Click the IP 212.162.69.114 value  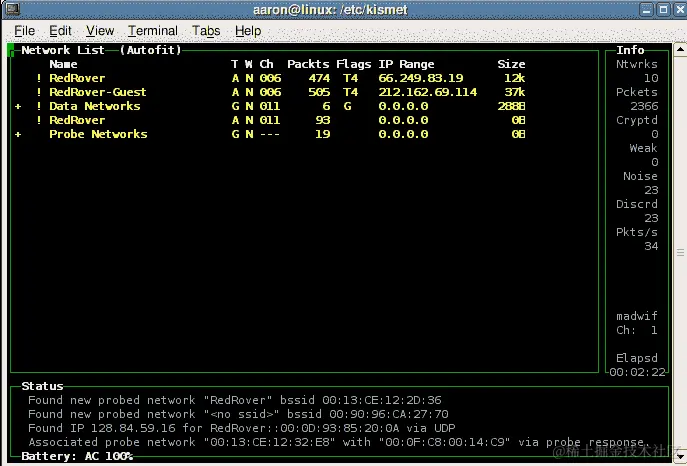click(428, 92)
